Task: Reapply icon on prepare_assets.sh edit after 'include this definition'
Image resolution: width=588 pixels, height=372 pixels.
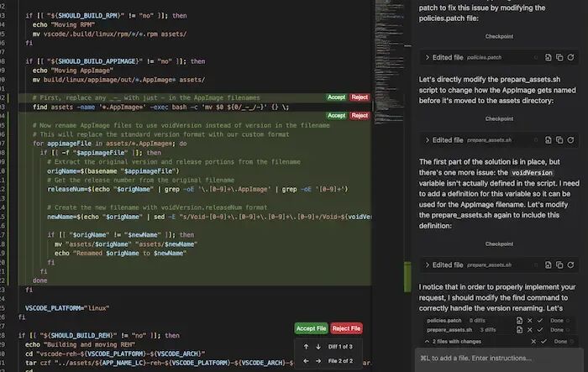Action: pyautogui.click(x=570, y=265)
